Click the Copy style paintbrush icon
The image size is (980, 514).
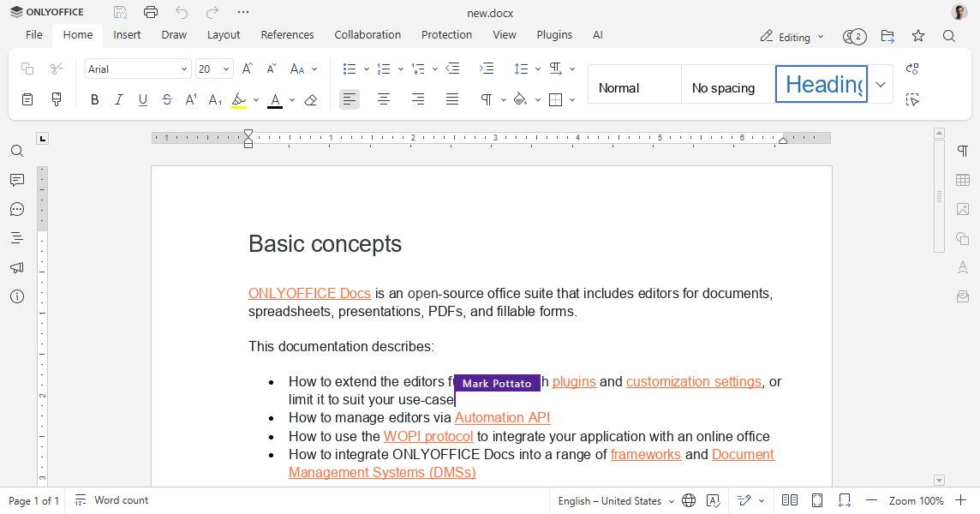coord(57,99)
